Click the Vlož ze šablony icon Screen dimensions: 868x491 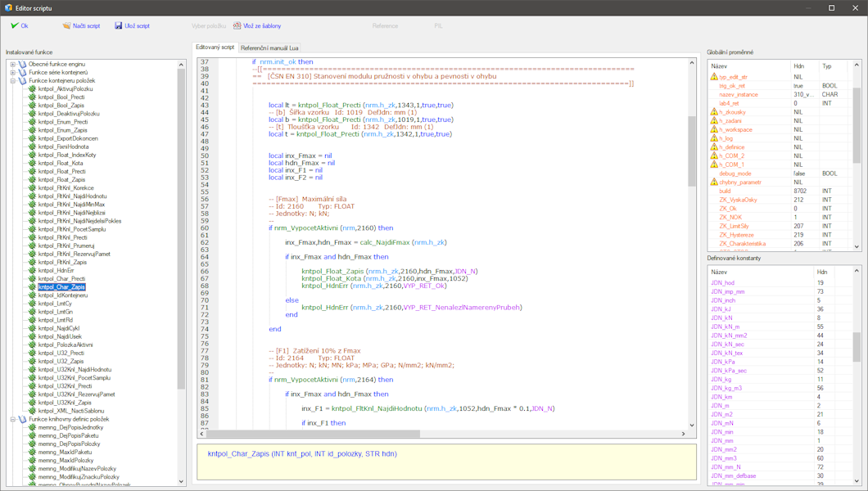click(x=237, y=25)
